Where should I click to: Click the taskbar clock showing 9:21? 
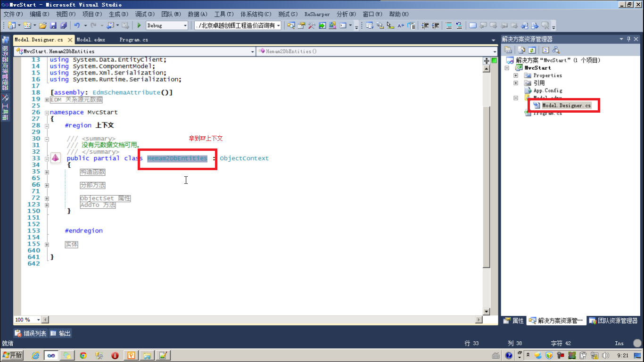click(623, 355)
